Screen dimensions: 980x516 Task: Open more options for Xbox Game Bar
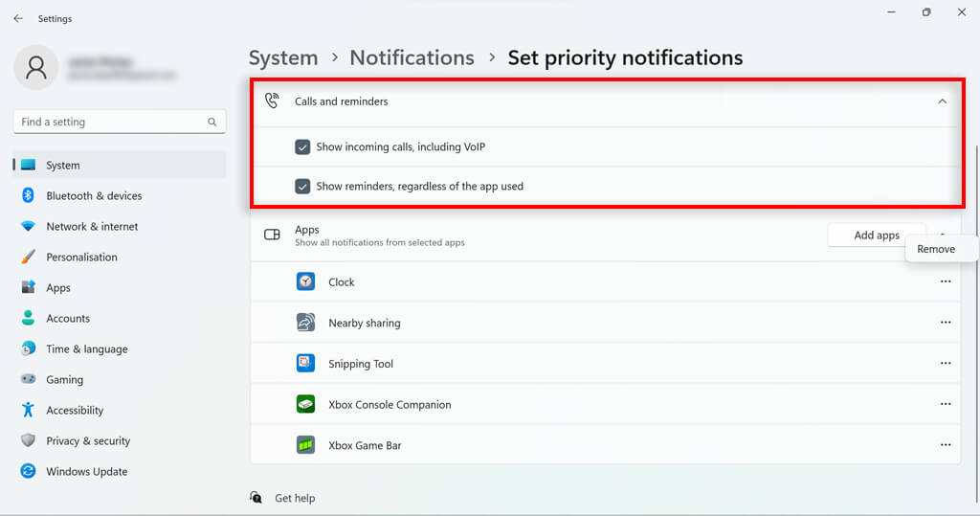pos(946,445)
